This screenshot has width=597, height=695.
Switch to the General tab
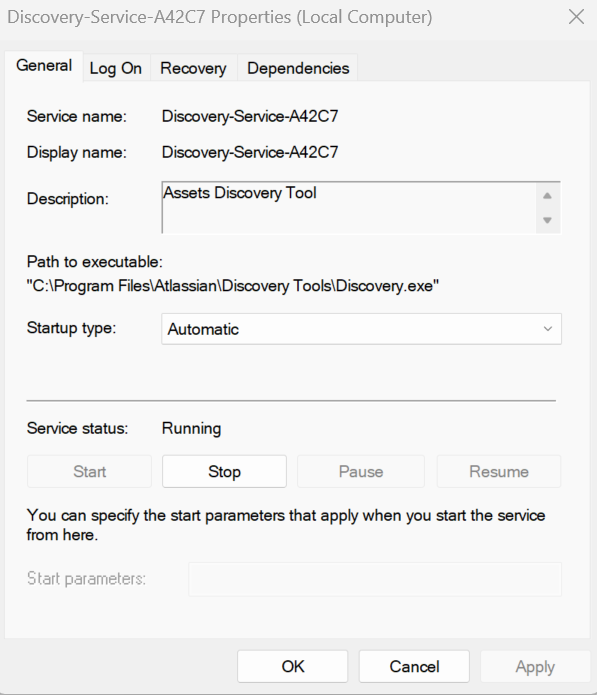(44, 66)
